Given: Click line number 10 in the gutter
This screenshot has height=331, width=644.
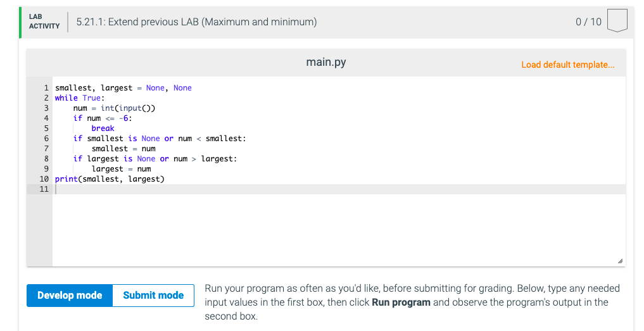Looking at the screenshot, I should click(x=44, y=179).
